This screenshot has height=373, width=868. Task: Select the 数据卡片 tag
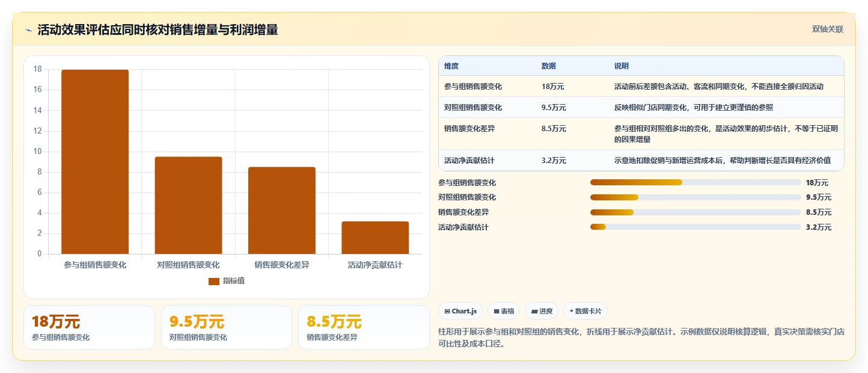tap(585, 311)
